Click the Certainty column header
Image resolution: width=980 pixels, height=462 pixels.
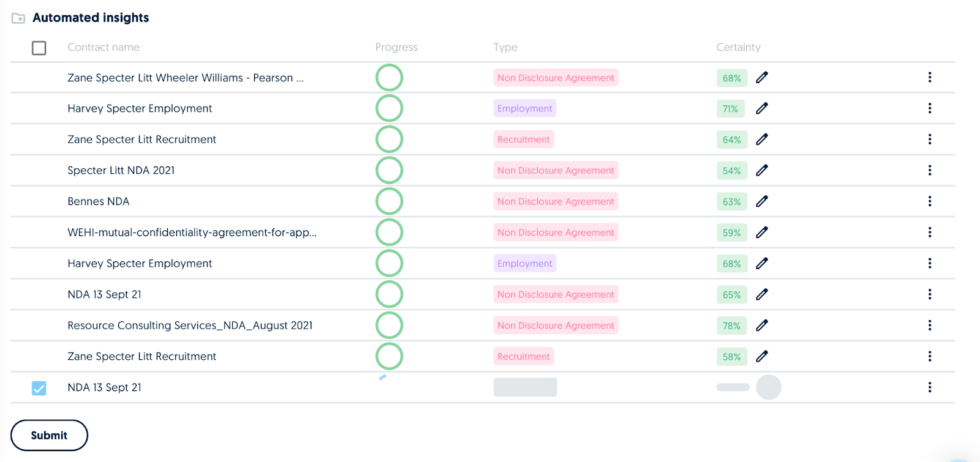click(738, 47)
